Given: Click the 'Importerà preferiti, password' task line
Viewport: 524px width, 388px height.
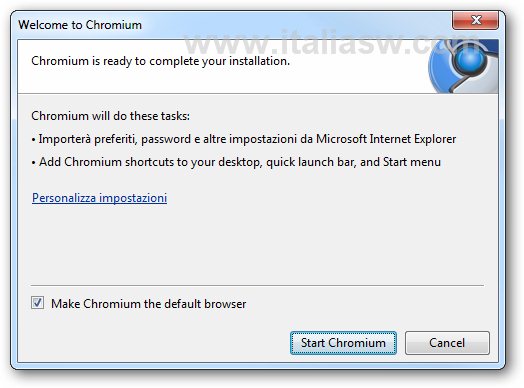Looking at the screenshot, I should 244,139.
